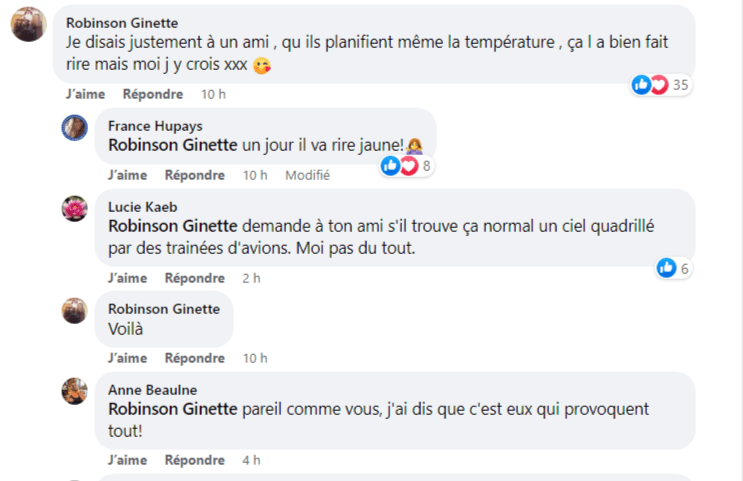This screenshot has width=743, height=481.
Task: Click Robinson Ginette's top profile picture
Action: (x=28, y=23)
